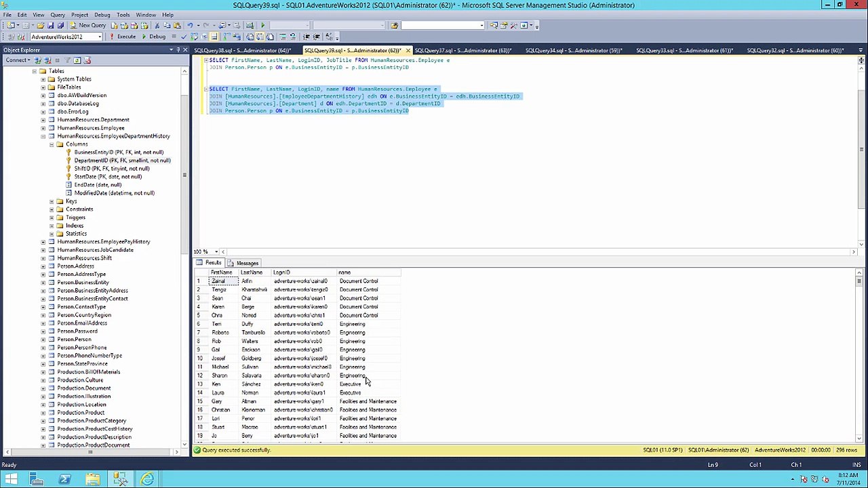Click the Object Explorer refresh icon

coord(77,60)
